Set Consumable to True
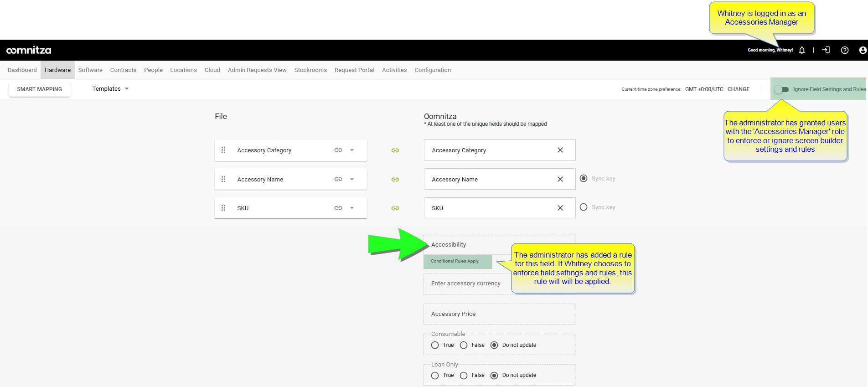This screenshot has height=387, width=868. click(435, 345)
